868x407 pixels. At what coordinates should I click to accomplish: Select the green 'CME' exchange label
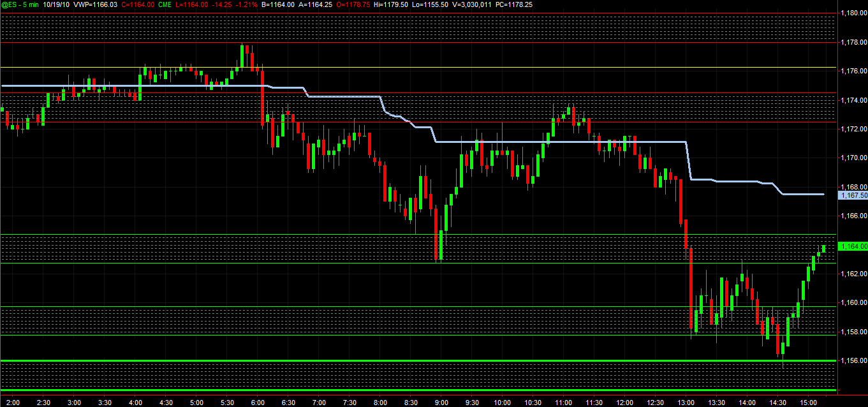pos(164,4)
